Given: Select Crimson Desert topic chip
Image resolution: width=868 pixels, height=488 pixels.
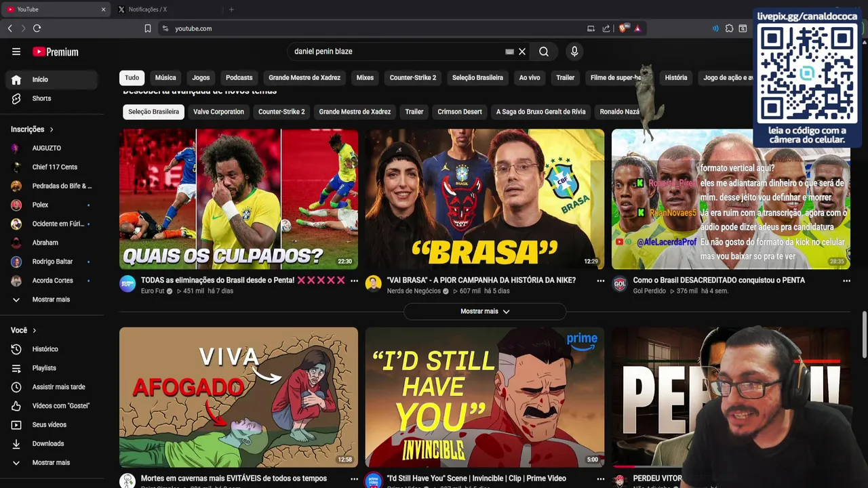Looking at the screenshot, I should point(460,112).
